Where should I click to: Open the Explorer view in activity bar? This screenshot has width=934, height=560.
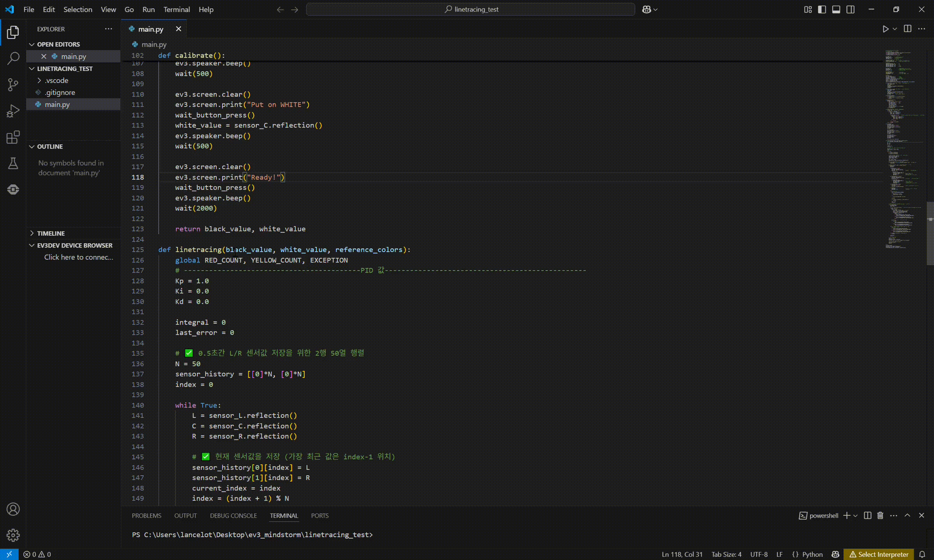coord(13,32)
